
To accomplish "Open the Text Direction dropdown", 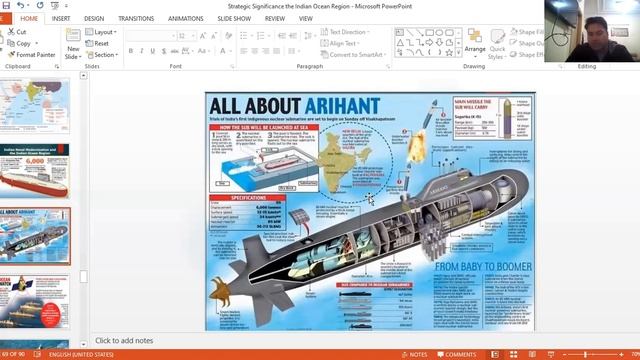I will coord(345,31).
